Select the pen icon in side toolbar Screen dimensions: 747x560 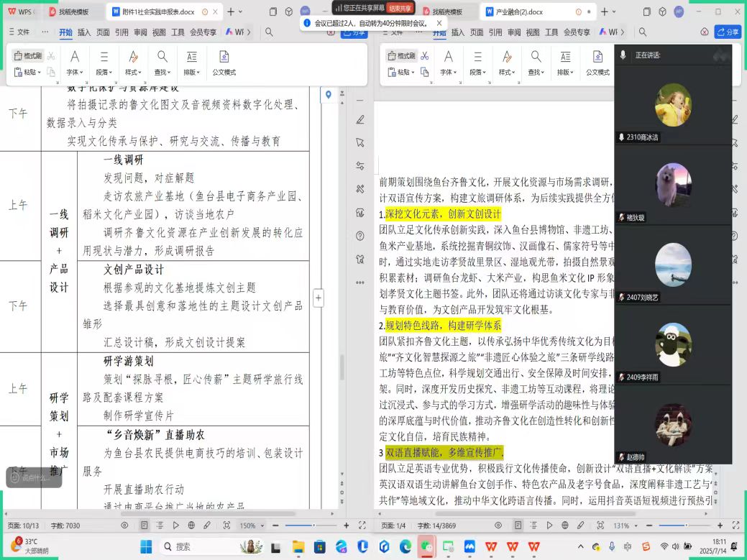(x=360, y=119)
